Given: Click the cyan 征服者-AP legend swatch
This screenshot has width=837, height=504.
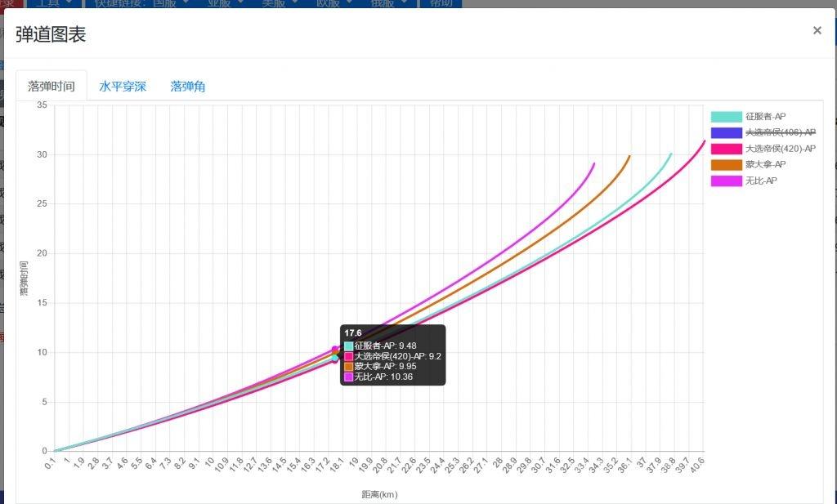Looking at the screenshot, I should (726, 117).
